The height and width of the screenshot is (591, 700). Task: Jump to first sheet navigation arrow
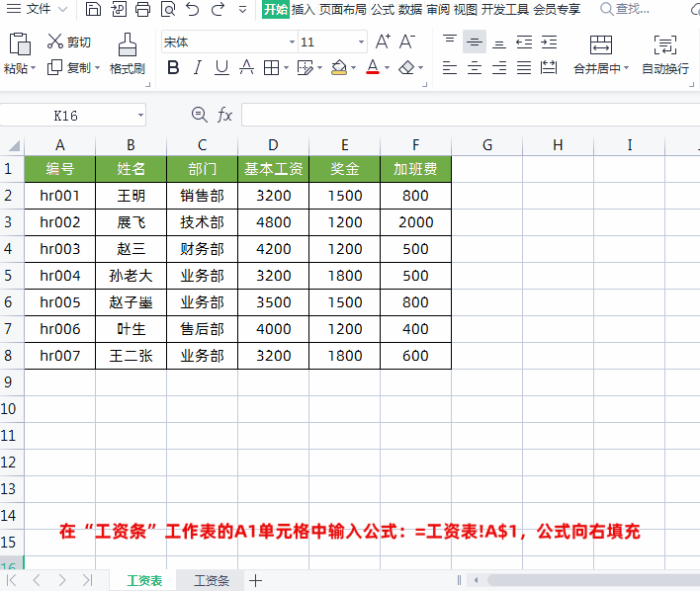click(12, 580)
